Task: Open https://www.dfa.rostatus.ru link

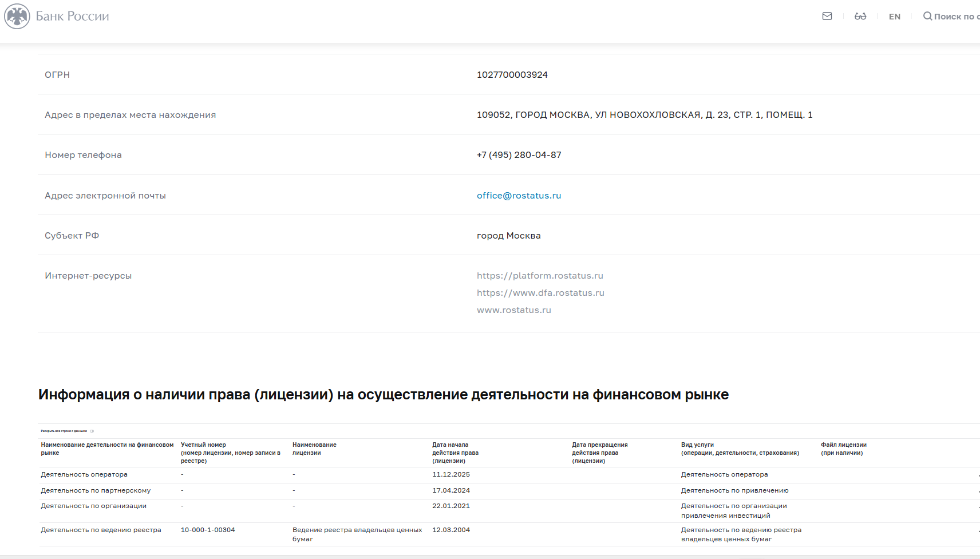Action: (540, 292)
